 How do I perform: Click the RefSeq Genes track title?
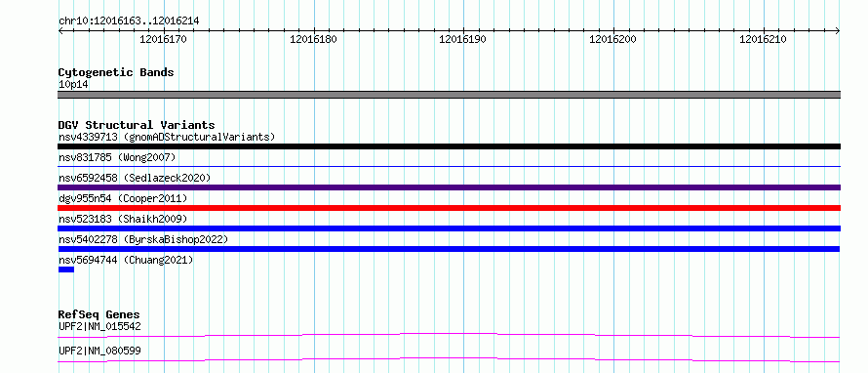click(99, 314)
